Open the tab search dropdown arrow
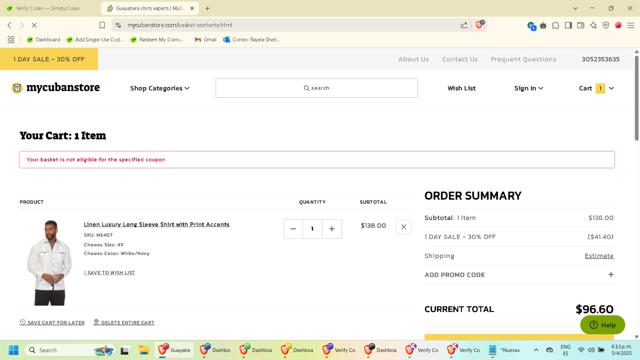This screenshot has height=360, width=640. (x=575, y=8)
